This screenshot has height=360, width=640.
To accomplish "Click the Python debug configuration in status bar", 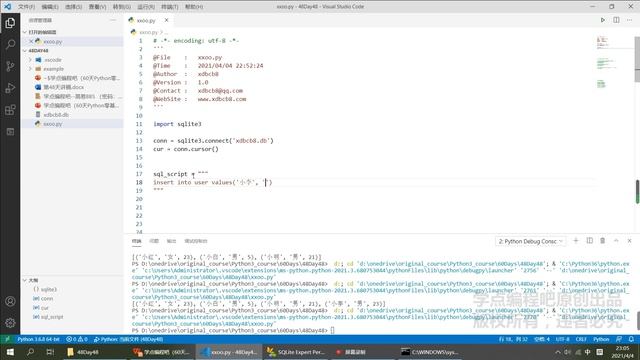I will (128, 339).
